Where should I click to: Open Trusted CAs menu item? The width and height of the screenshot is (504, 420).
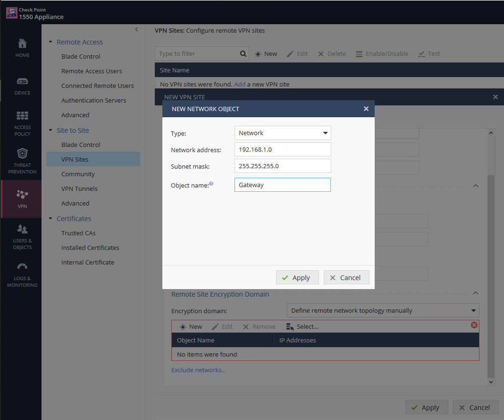click(x=78, y=233)
